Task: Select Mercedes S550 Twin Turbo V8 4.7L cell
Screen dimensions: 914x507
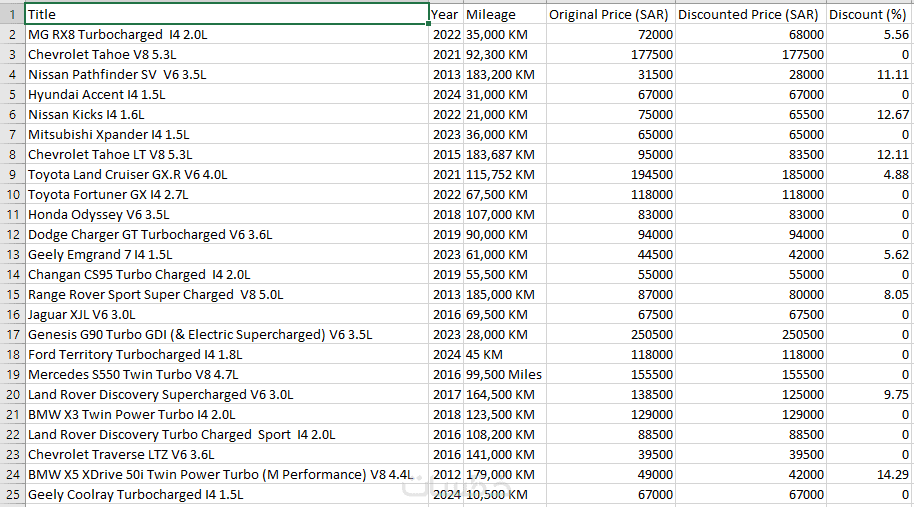Action: click(x=227, y=375)
